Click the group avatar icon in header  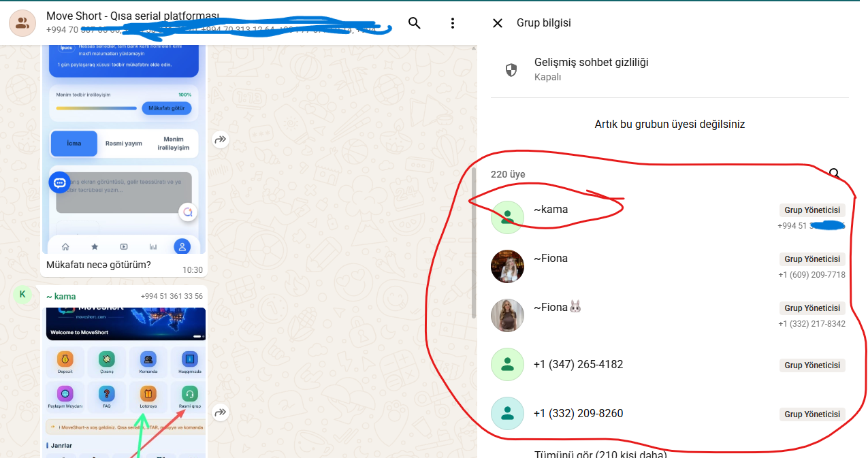(x=22, y=23)
